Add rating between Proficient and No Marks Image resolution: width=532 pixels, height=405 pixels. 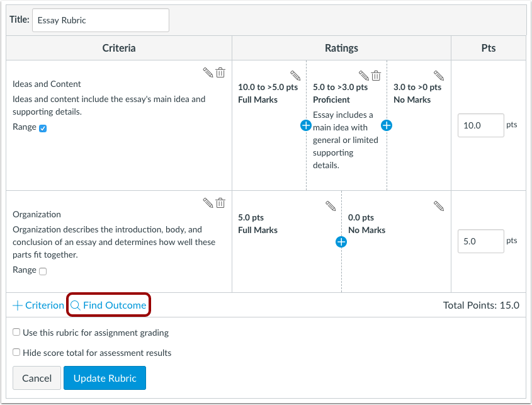(x=387, y=125)
